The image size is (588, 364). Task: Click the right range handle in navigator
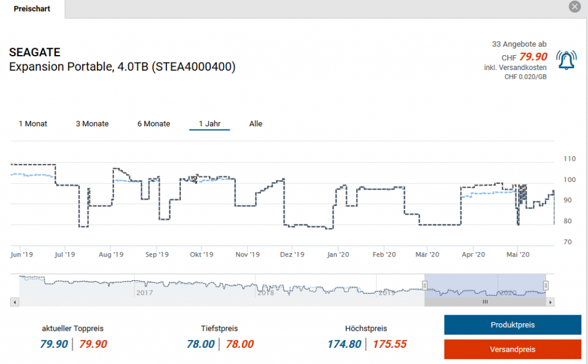(546, 285)
